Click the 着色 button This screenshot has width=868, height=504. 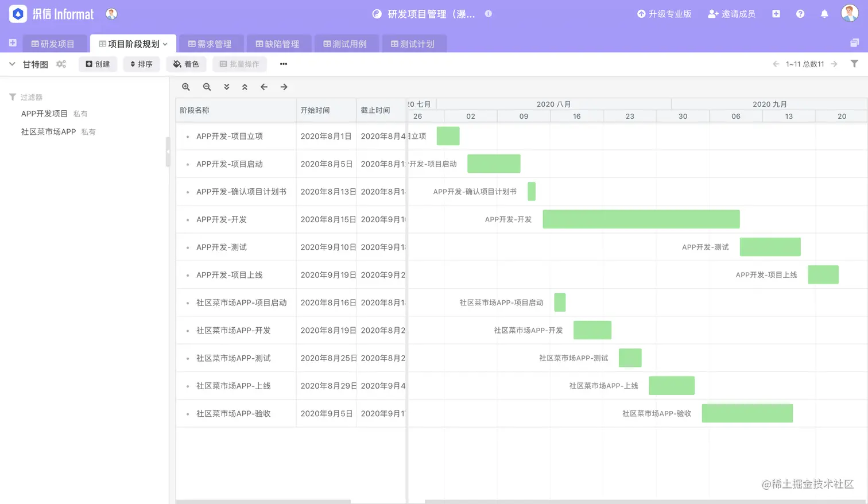pyautogui.click(x=186, y=64)
